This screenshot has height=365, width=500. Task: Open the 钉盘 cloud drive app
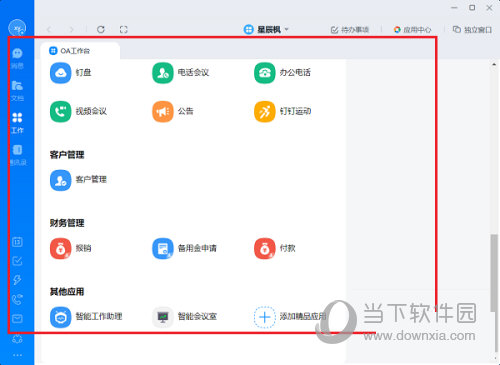pyautogui.click(x=61, y=73)
